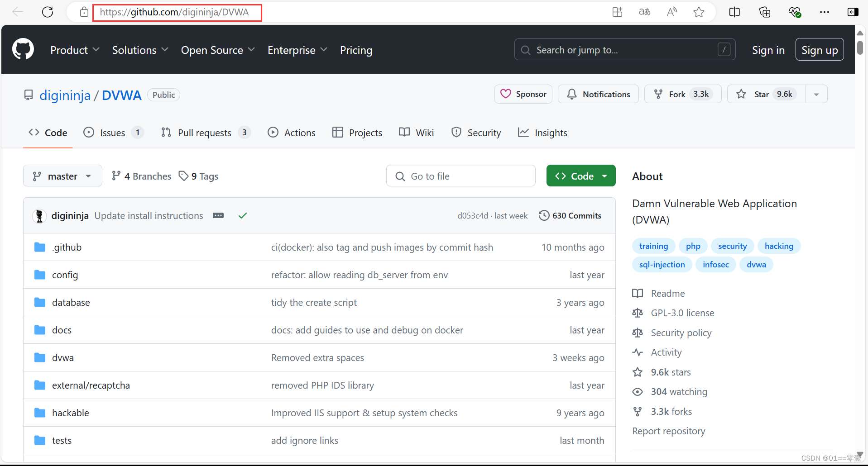Switch to the Insights tab

(x=542, y=133)
